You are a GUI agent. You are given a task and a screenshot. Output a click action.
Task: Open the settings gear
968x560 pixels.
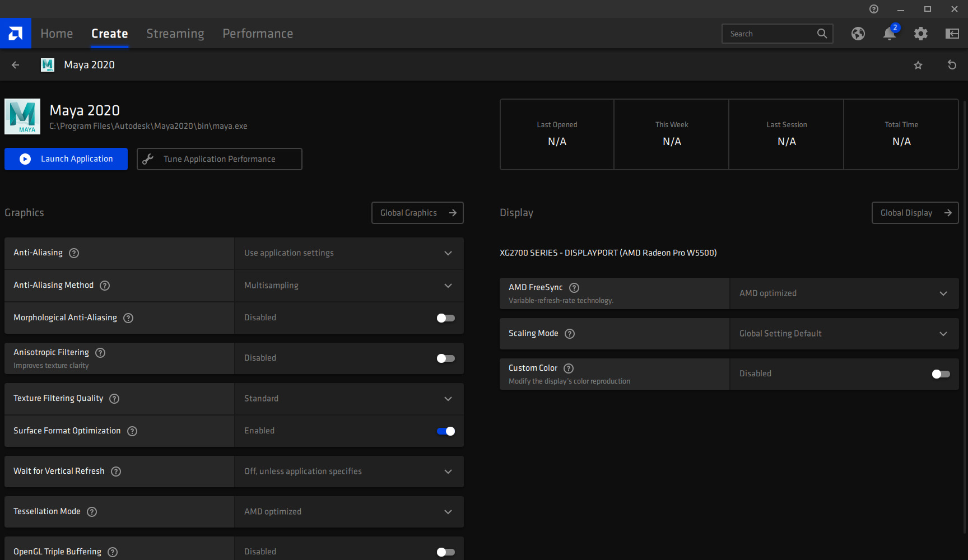[921, 34]
